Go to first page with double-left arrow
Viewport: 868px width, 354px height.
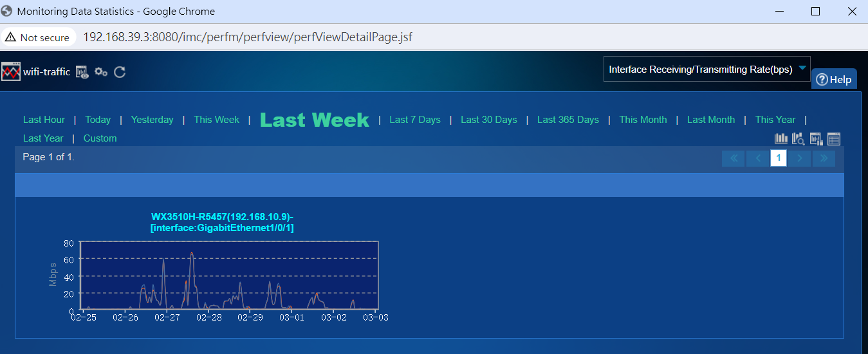point(734,158)
